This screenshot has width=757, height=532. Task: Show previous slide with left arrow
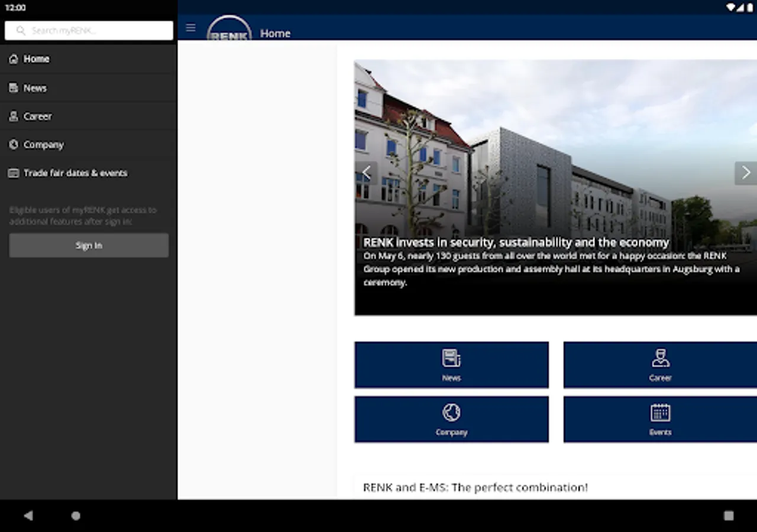click(x=366, y=173)
